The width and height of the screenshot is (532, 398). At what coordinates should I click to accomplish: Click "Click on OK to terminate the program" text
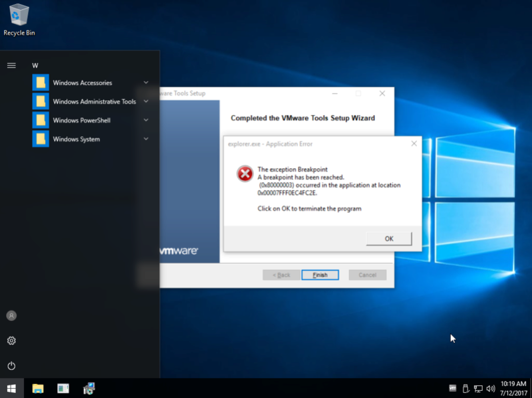coord(309,209)
